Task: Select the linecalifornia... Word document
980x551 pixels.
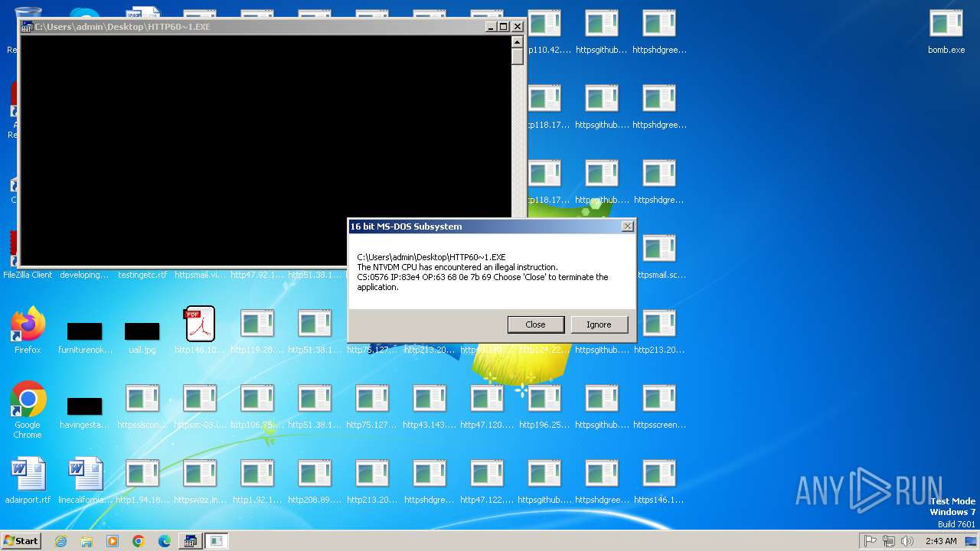Action: tap(85, 481)
